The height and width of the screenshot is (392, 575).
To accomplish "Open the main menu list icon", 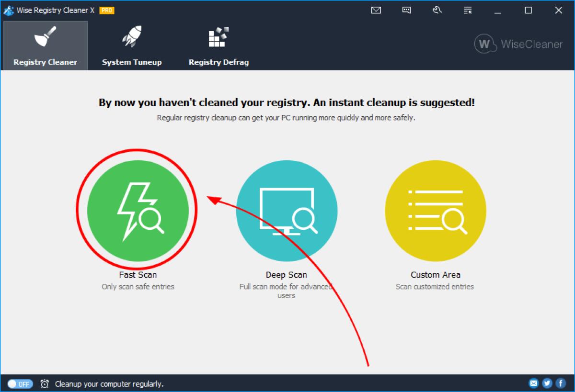I will 467,10.
